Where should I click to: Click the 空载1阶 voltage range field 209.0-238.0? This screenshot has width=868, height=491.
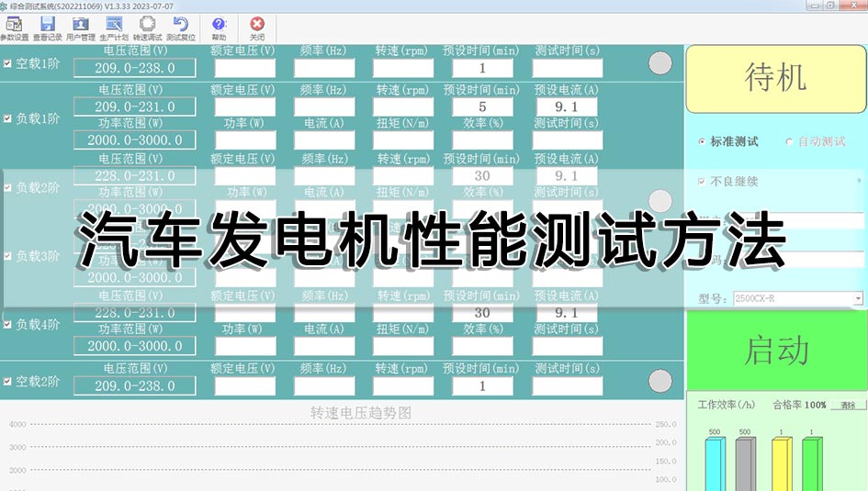pyautogui.click(x=134, y=68)
